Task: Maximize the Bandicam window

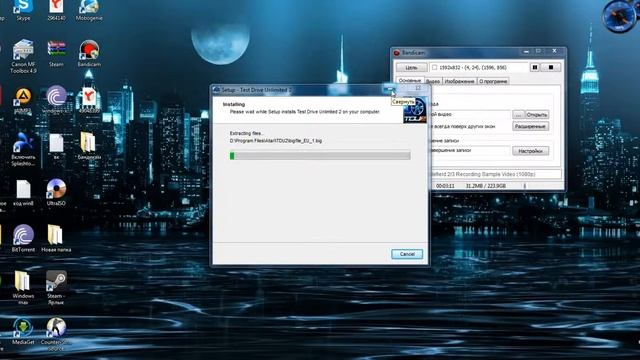Action: (538, 51)
